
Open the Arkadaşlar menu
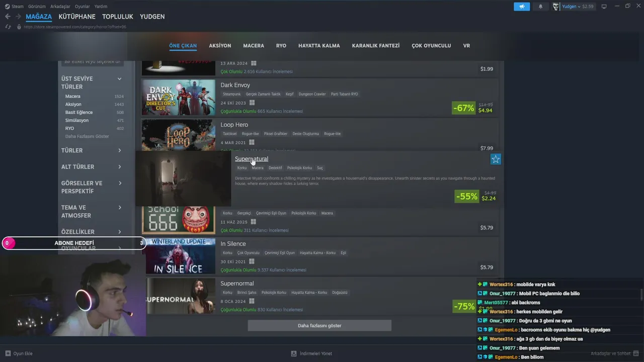pyautogui.click(x=60, y=7)
